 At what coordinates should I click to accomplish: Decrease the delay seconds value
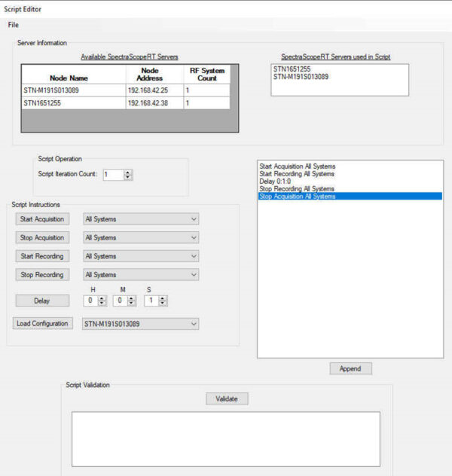click(x=163, y=304)
